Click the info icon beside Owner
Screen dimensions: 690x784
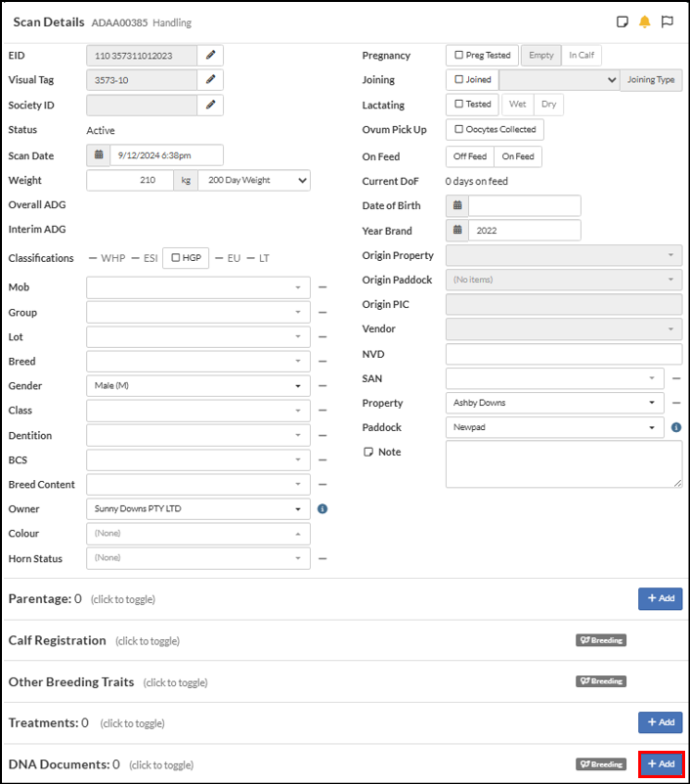tap(323, 508)
